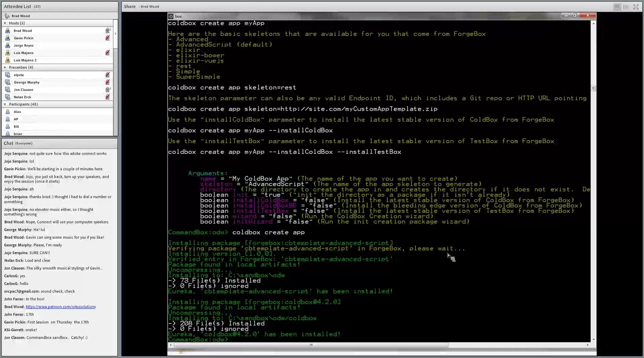Click Luis Majano 2's avatar icon

tap(8, 60)
